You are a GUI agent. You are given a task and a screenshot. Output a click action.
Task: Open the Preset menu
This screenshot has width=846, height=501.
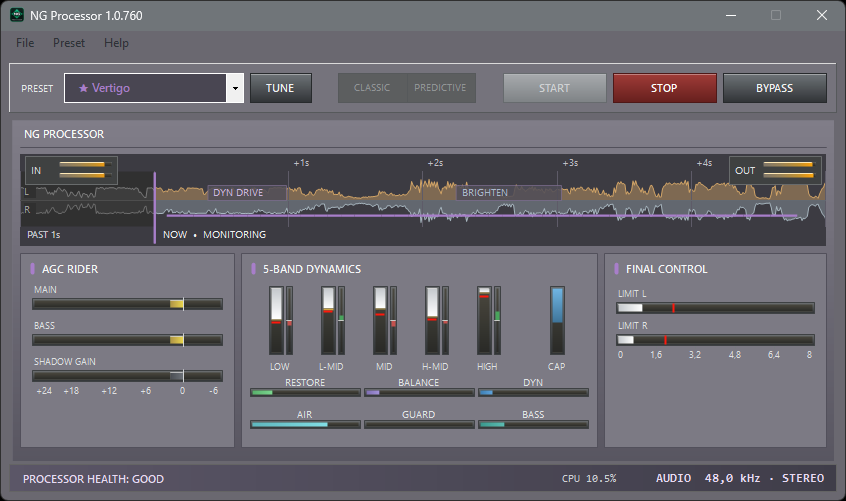[69, 43]
